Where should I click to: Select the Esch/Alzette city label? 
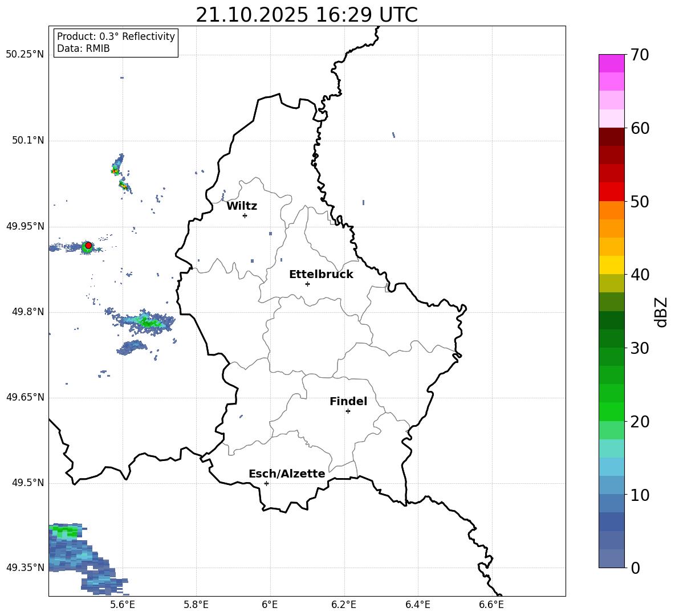(287, 474)
